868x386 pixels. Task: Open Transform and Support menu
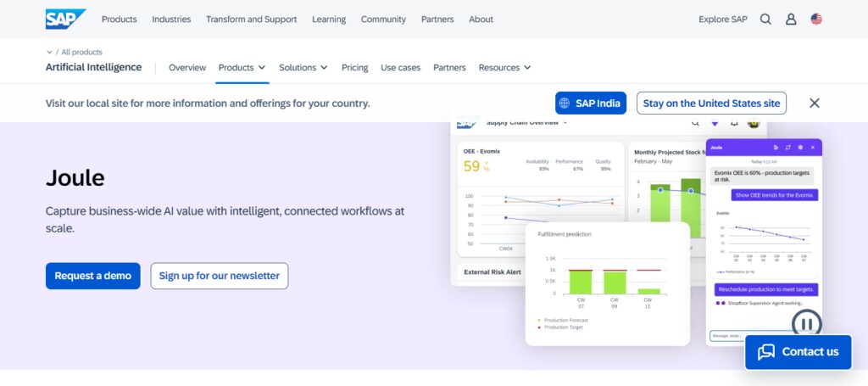[251, 20]
